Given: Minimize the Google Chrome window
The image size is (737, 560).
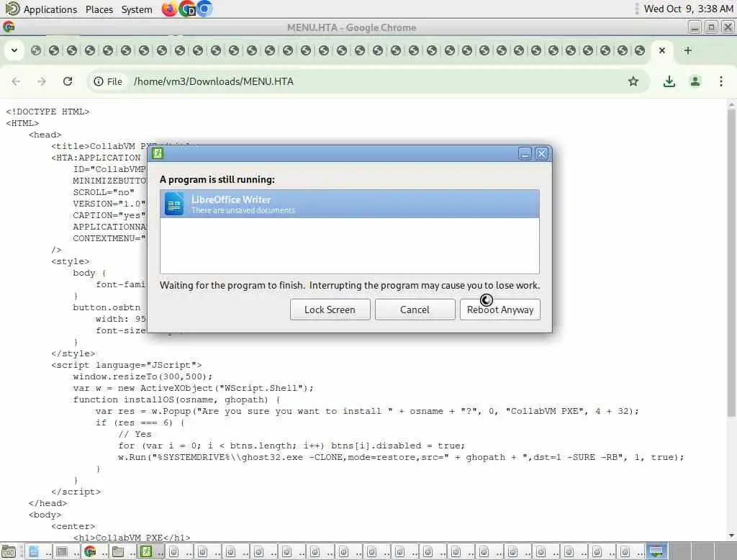Looking at the screenshot, I should point(695,27).
